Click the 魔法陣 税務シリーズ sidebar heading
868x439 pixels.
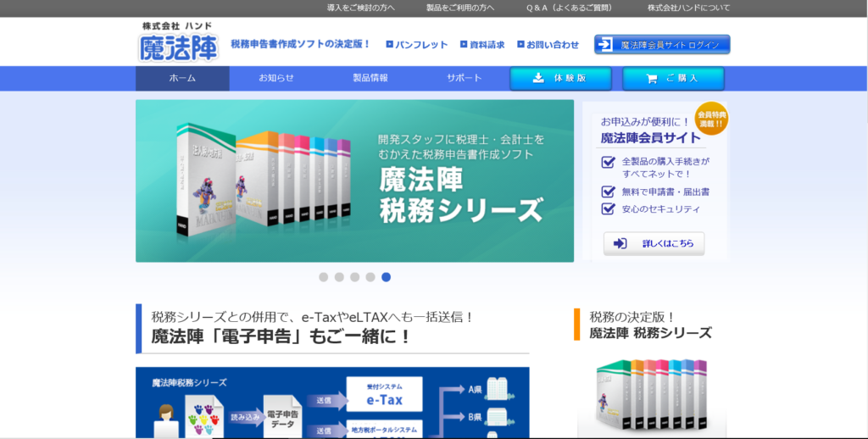650,333
